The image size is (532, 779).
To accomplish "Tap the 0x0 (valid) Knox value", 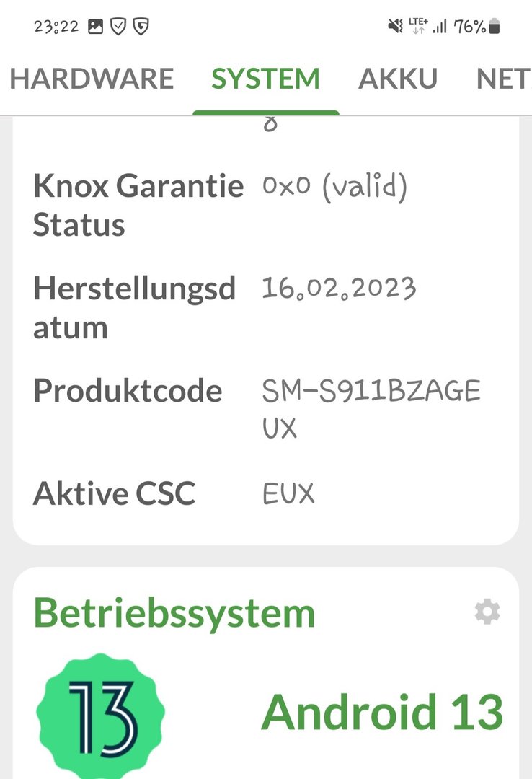I will click(x=335, y=187).
